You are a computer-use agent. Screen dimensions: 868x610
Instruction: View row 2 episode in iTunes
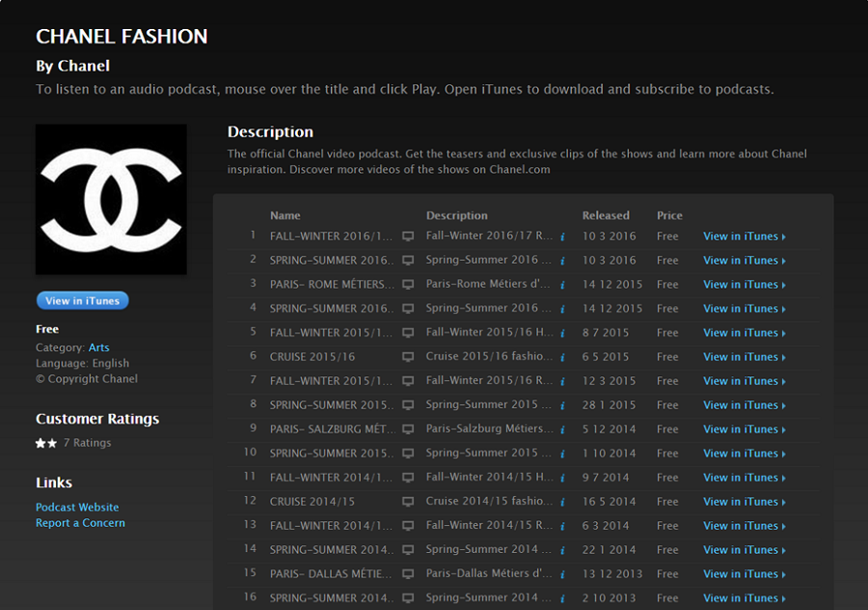[744, 261]
